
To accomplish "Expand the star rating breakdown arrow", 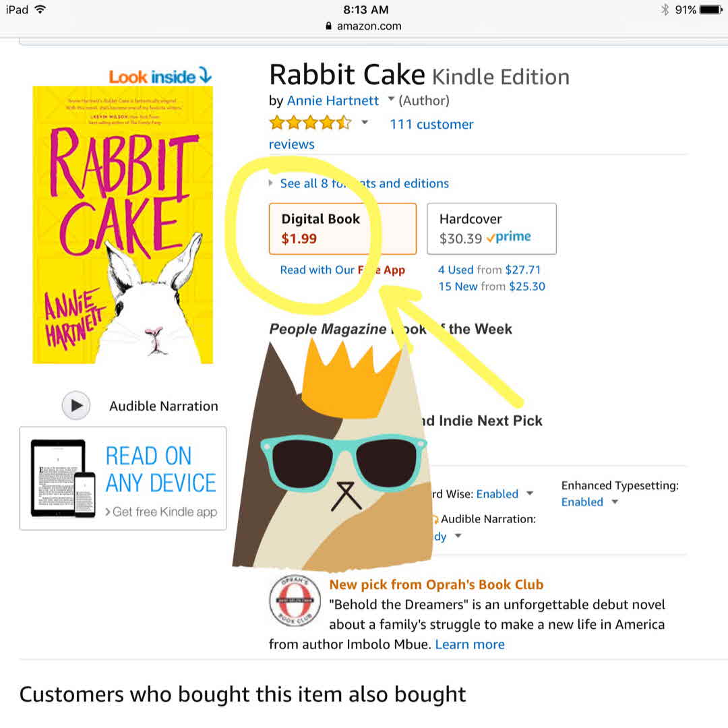I will click(365, 123).
